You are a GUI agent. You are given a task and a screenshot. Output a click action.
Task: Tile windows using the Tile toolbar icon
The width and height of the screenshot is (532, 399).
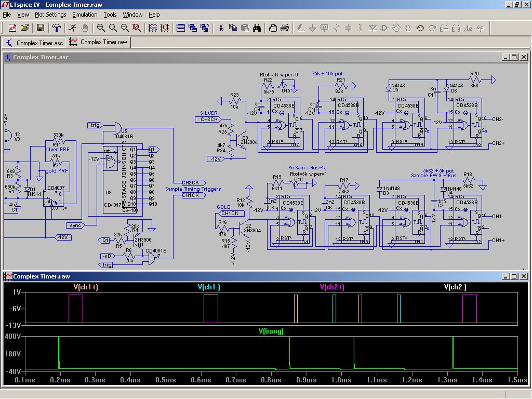tap(180, 28)
